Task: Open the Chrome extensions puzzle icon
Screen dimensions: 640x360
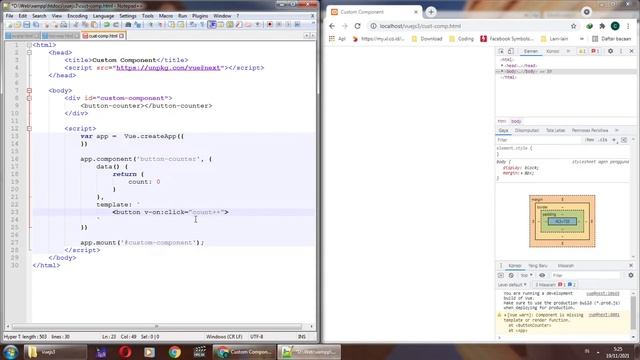Action: [602, 26]
